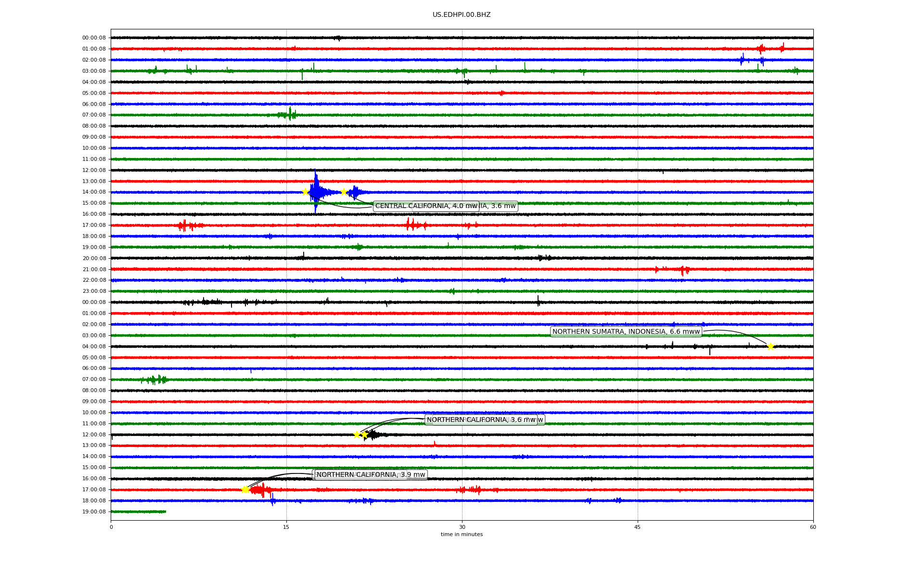Click the Northern Sumatra earthquake star marker
924x578 pixels.
coord(770,346)
